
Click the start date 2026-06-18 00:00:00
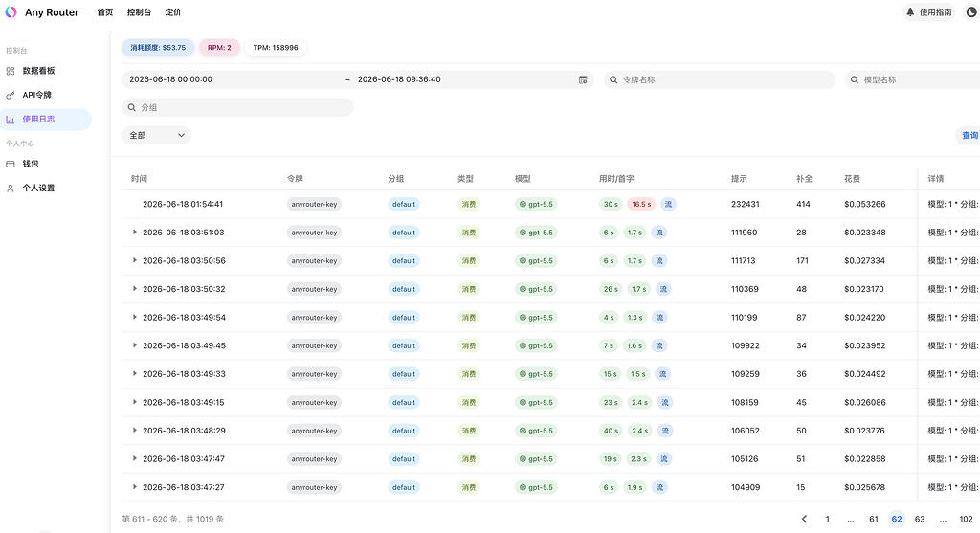click(x=170, y=79)
